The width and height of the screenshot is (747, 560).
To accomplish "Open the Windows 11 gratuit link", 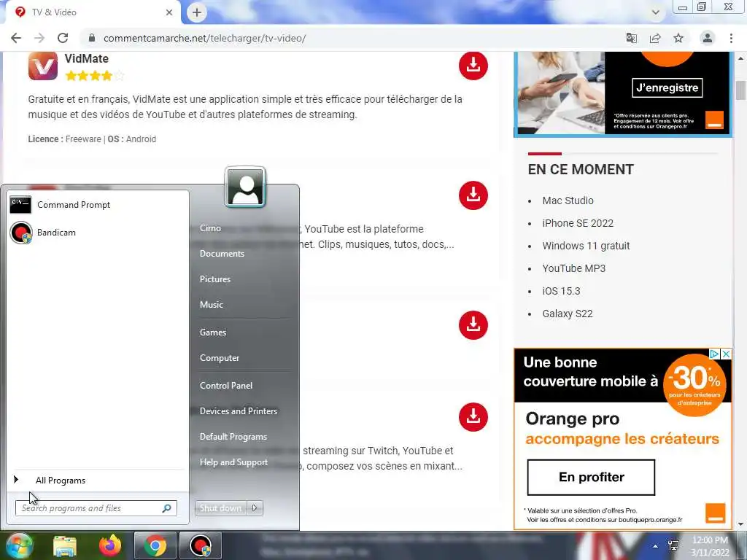I will (586, 246).
